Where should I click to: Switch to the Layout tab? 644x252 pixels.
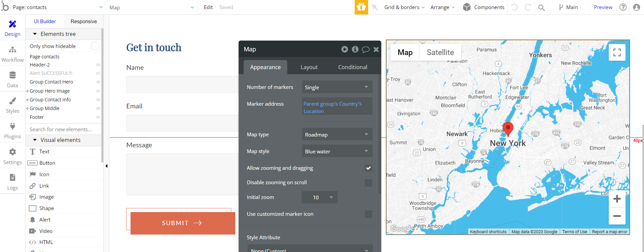pyautogui.click(x=309, y=67)
